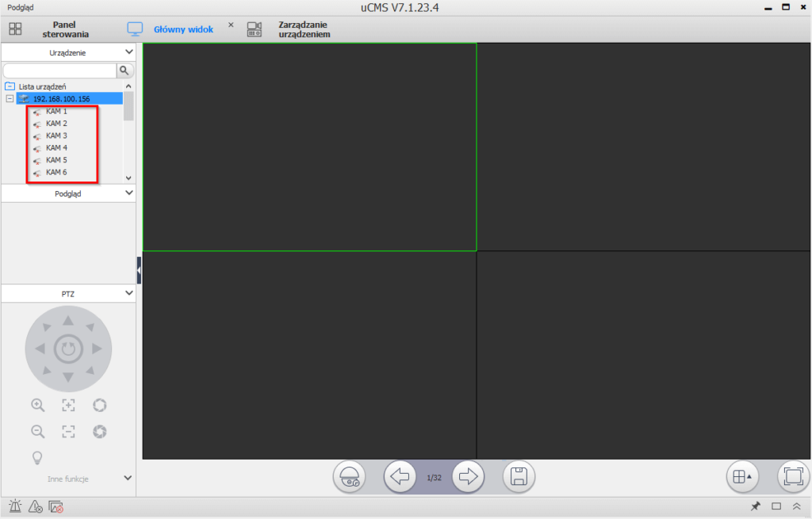Screen dimensions: 812x519
Task: Open the Zarządzanie urządzeniem tab
Action: [x=303, y=29]
